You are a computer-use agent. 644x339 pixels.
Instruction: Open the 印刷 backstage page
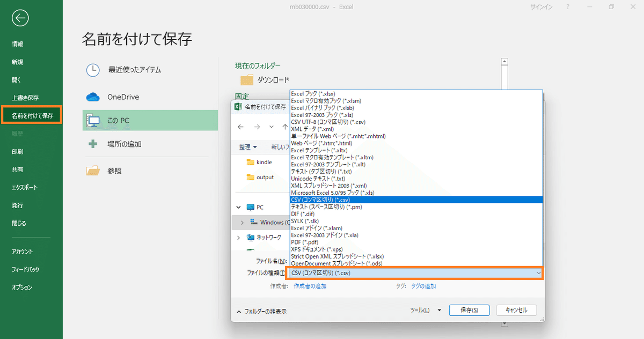click(x=18, y=151)
